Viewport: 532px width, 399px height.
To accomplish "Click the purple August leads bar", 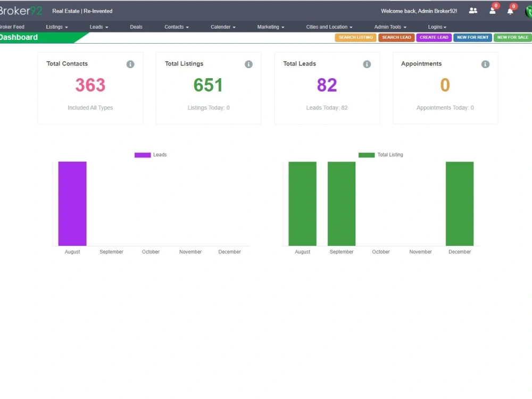I will (x=72, y=204).
